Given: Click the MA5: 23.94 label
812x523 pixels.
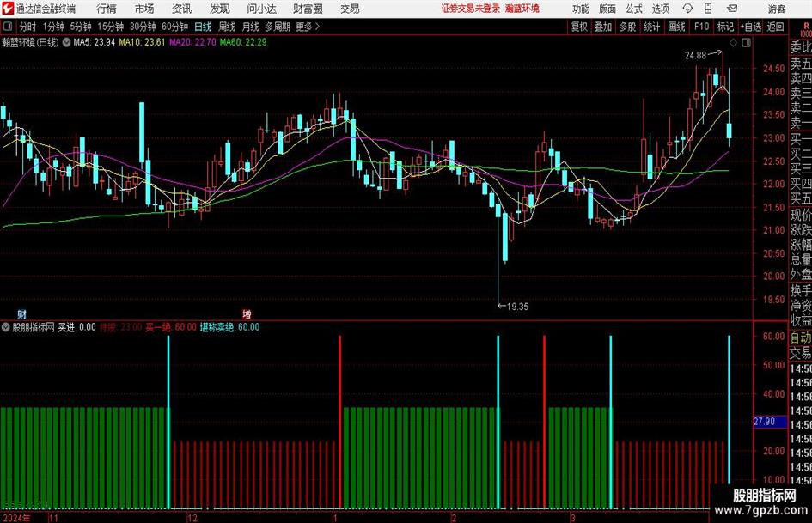Looking at the screenshot, I should click(x=95, y=42).
